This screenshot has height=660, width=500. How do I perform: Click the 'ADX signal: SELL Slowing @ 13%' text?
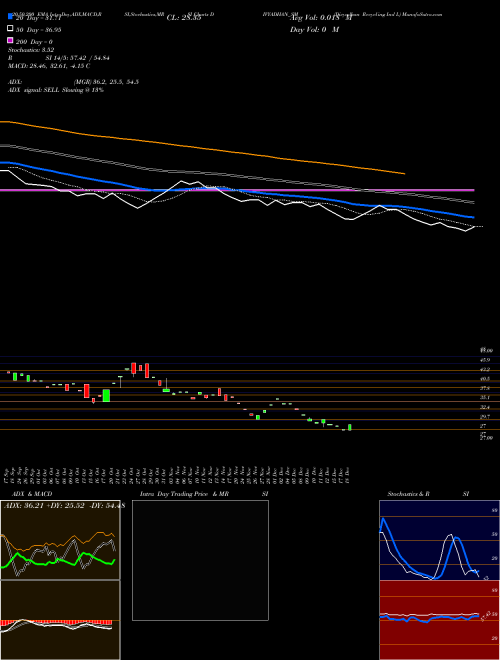coord(56,90)
